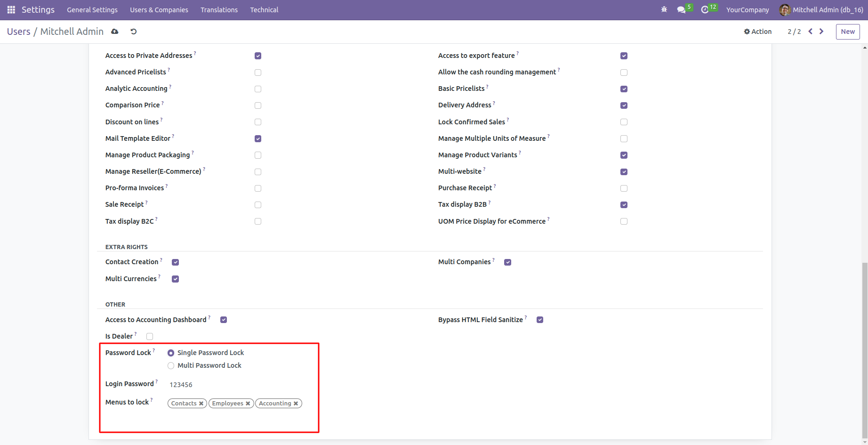Save the record manually via cloud icon
The height and width of the screenshot is (445, 868).
click(115, 32)
